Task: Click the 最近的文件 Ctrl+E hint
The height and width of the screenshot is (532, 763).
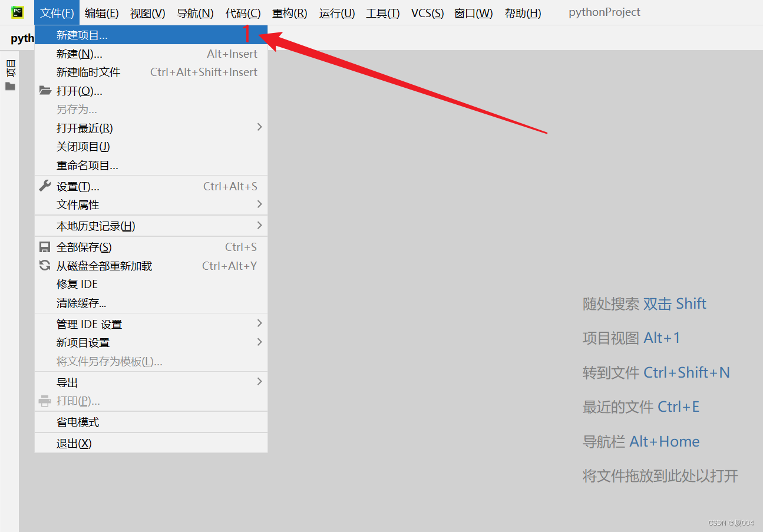Action: [x=641, y=407]
